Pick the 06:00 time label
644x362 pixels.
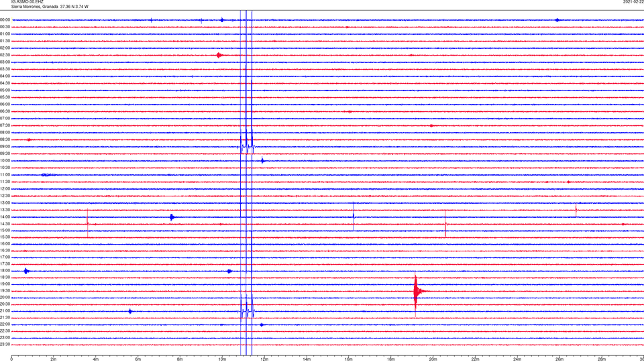[5, 105]
